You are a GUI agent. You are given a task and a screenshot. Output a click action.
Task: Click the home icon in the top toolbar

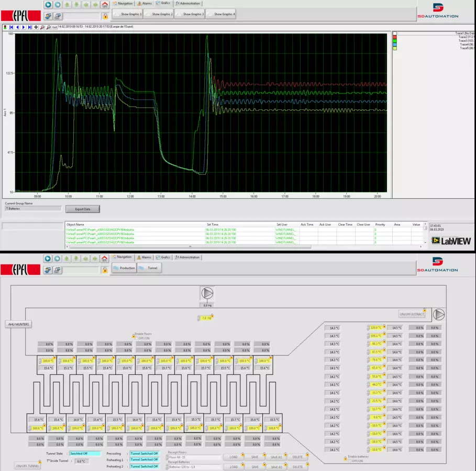(105, 4)
